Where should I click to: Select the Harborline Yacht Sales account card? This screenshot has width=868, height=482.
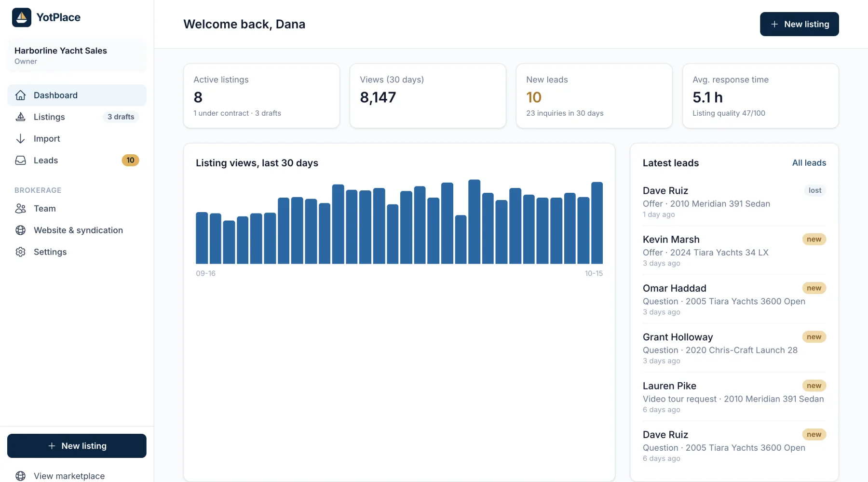tap(77, 55)
